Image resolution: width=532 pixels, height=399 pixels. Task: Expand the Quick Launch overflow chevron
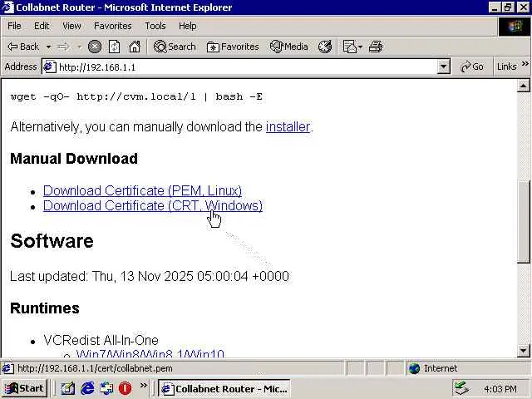point(144,385)
